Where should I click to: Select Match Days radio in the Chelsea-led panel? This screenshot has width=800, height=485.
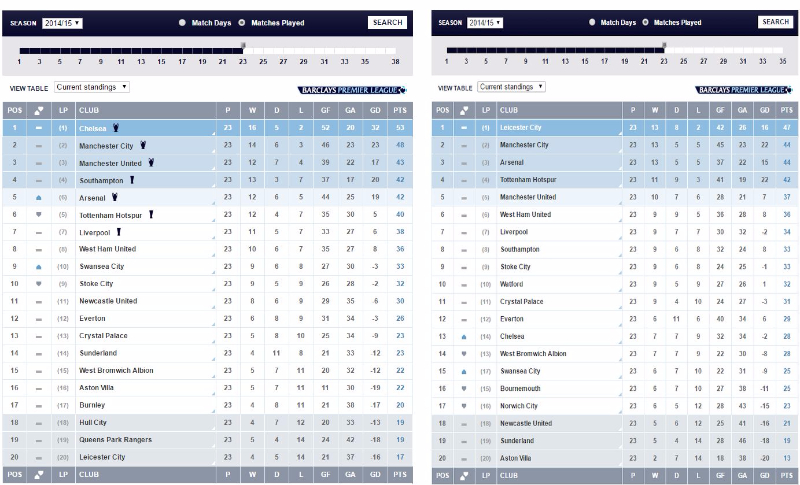182,22
